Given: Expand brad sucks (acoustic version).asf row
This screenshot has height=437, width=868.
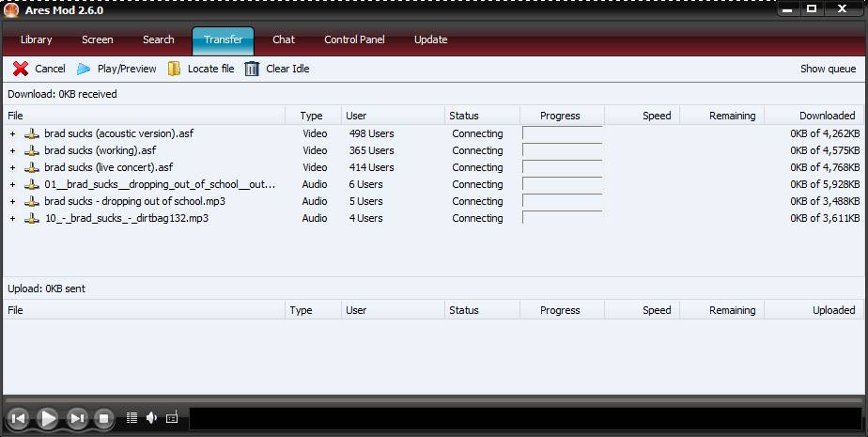Looking at the screenshot, I should [13, 134].
